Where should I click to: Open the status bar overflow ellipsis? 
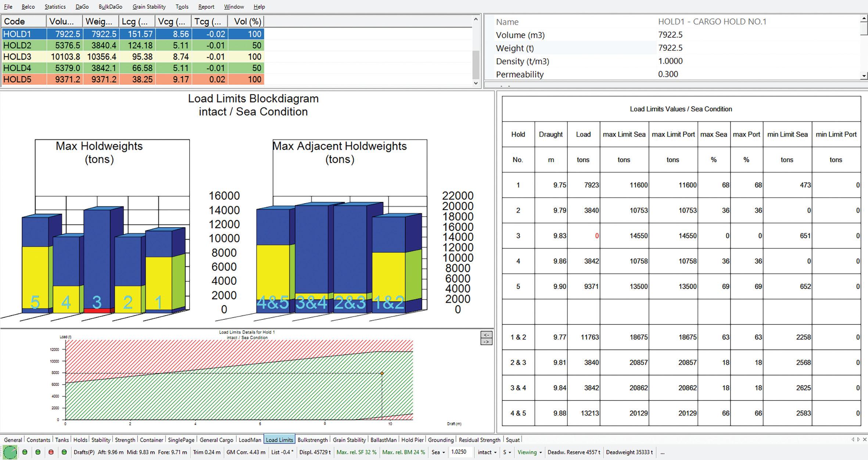click(x=662, y=452)
